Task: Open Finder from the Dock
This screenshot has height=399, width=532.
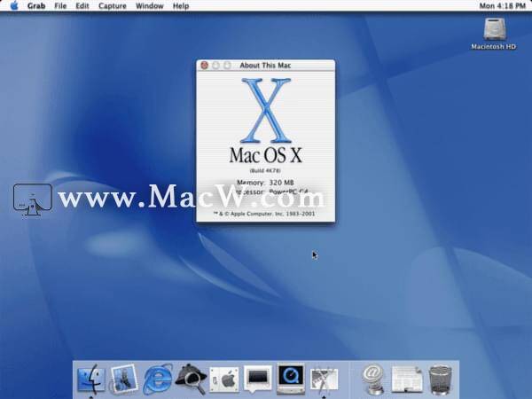Action: point(91,379)
